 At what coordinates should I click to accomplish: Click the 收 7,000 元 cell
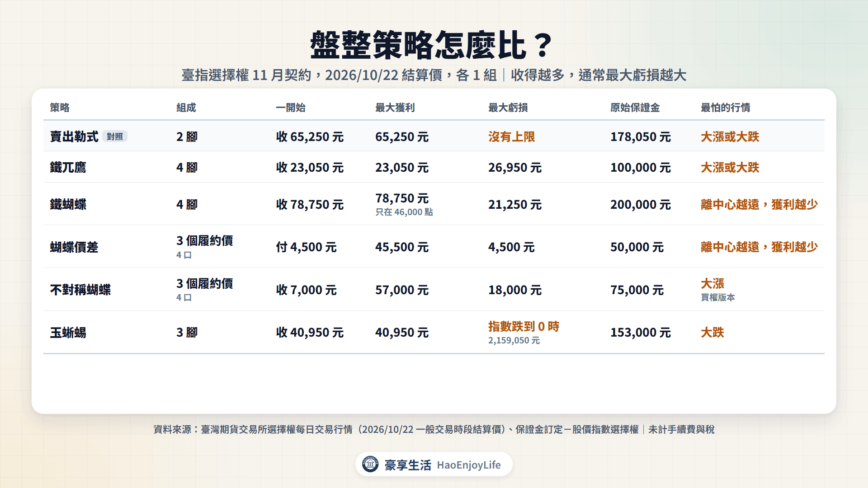pos(307,290)
